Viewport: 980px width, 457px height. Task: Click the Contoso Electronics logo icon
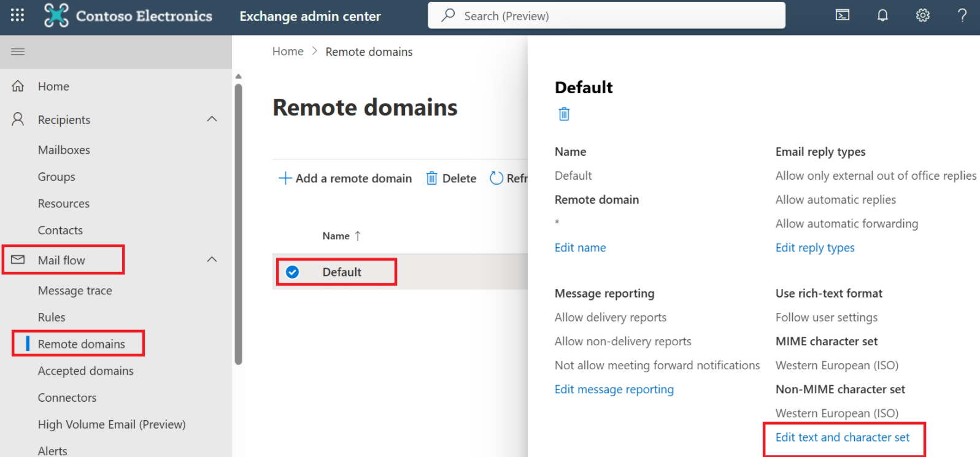point(56,15)
